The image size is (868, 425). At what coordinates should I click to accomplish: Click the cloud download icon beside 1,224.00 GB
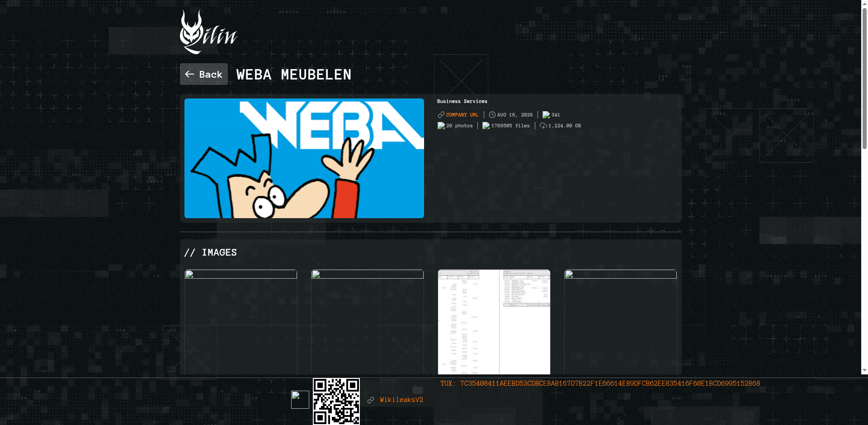[x=543, y=126]
